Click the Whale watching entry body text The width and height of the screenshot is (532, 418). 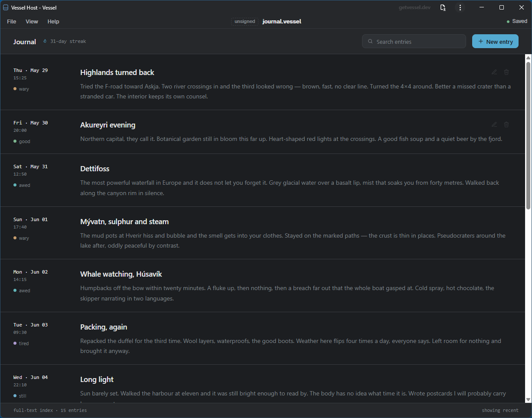click(287, 294)
